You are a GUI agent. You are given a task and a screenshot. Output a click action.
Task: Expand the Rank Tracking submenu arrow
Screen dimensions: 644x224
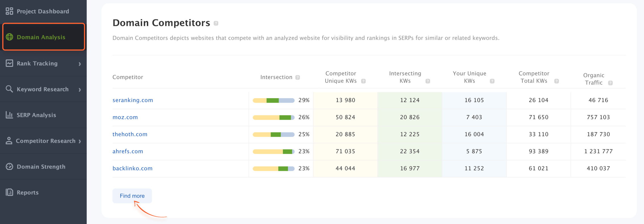pos(80,64)
